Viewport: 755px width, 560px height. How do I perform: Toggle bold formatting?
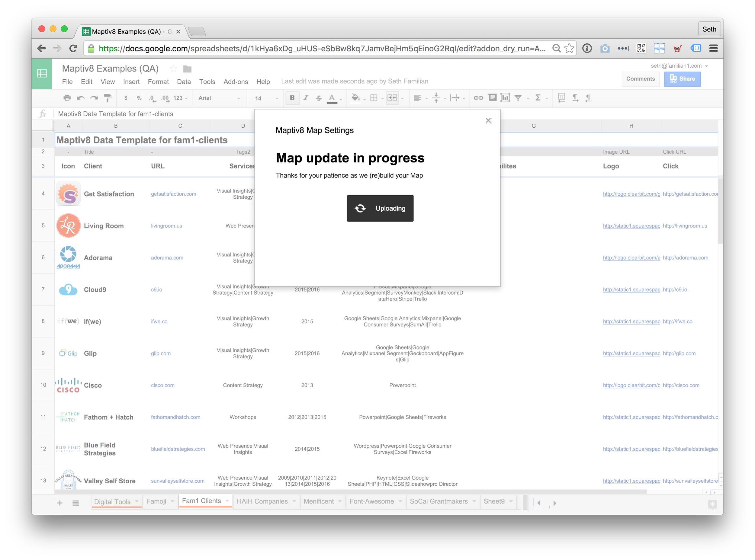click(x=292, y=98)
